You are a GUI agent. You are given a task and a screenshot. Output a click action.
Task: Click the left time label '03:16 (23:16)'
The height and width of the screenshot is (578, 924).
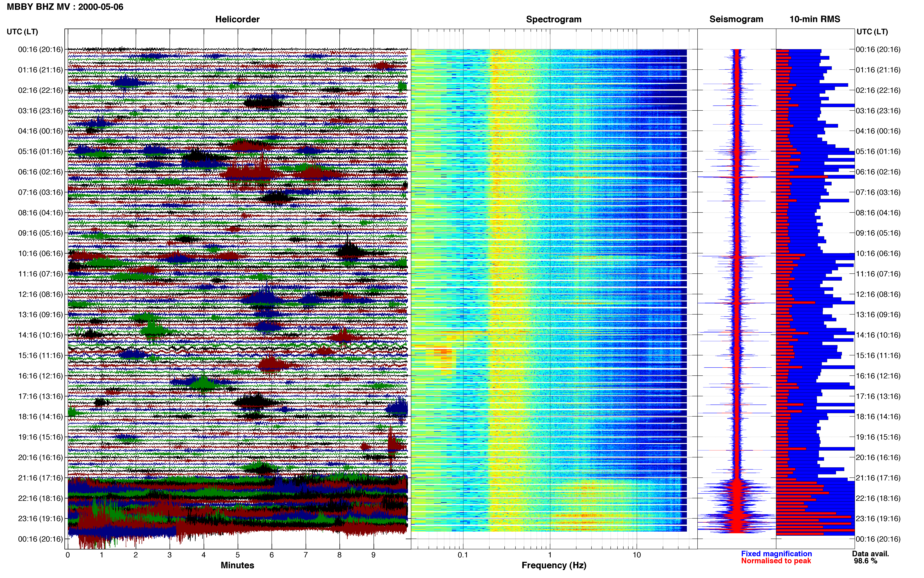41,111
